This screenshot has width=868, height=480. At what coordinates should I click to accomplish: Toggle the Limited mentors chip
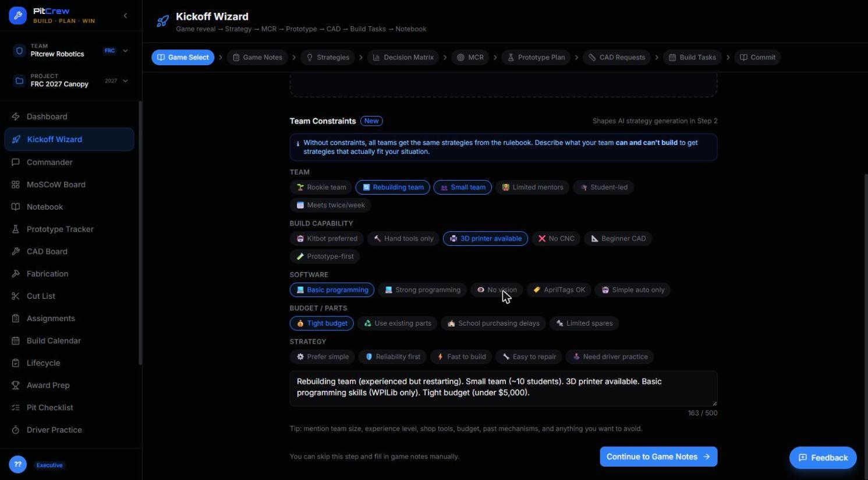coord(533,187)
